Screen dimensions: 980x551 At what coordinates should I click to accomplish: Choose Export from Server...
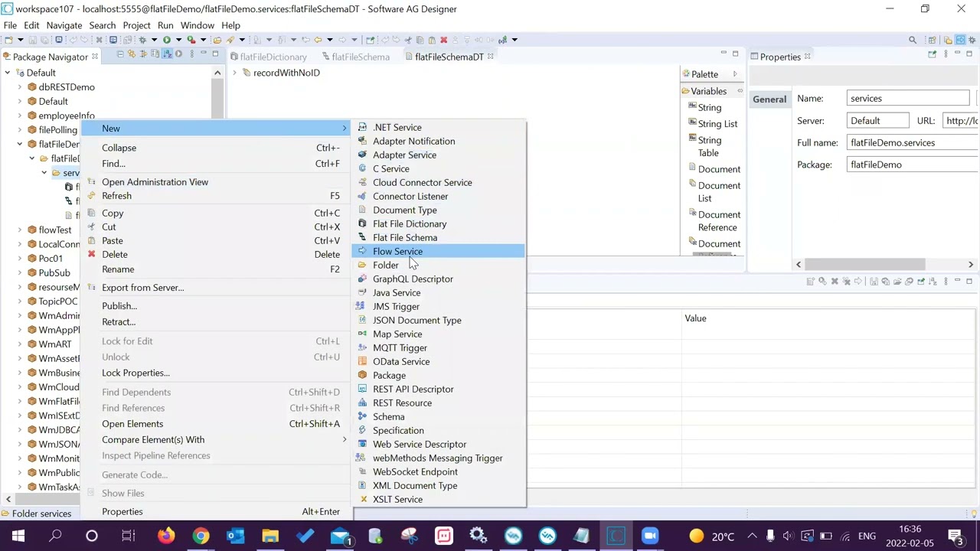pos(214,287)
